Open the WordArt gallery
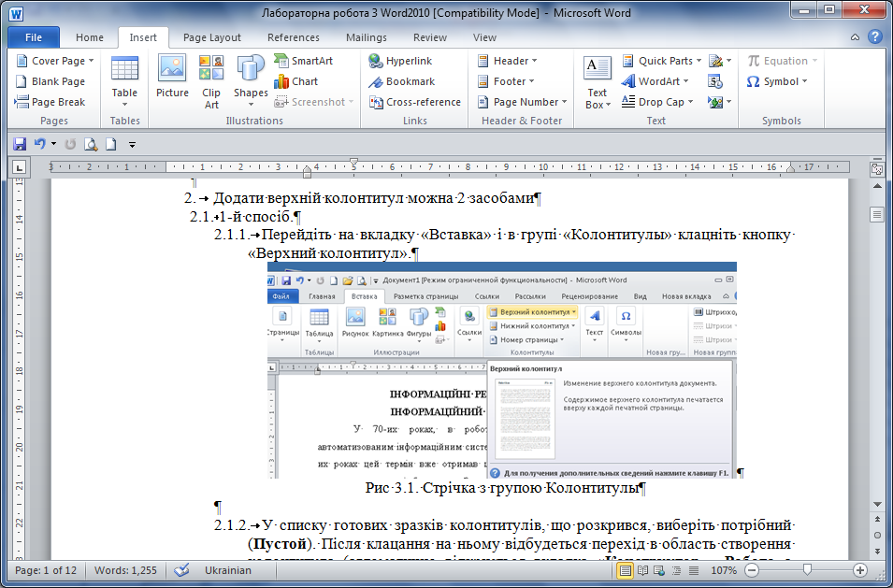The height and width of the screenshot is (588, 893). click(x=655, y=81)
